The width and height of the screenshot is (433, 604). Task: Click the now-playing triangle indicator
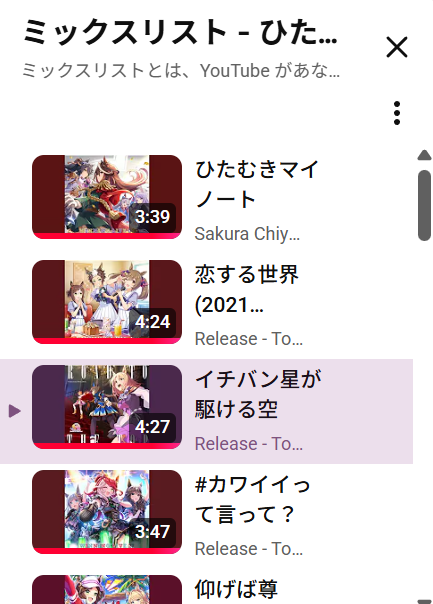[15, 411]
